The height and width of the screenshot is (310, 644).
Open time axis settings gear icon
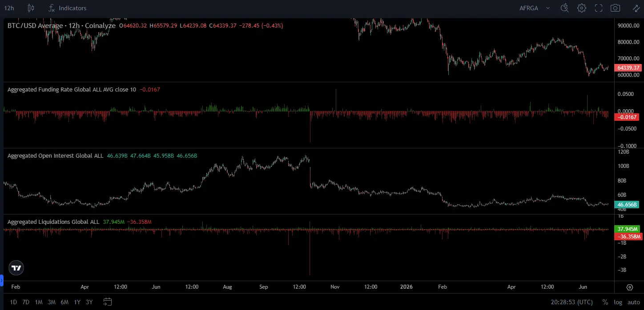[x=629, y=287]
